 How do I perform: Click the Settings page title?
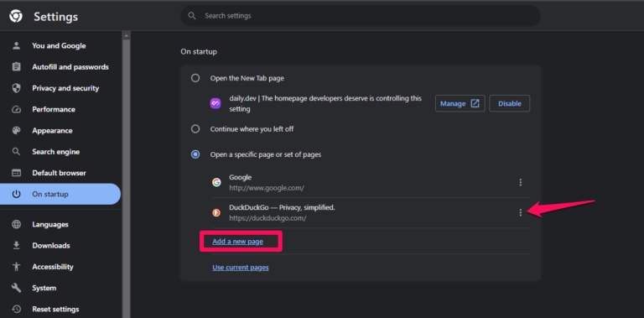pyautogui.click(x=56, y=17)
